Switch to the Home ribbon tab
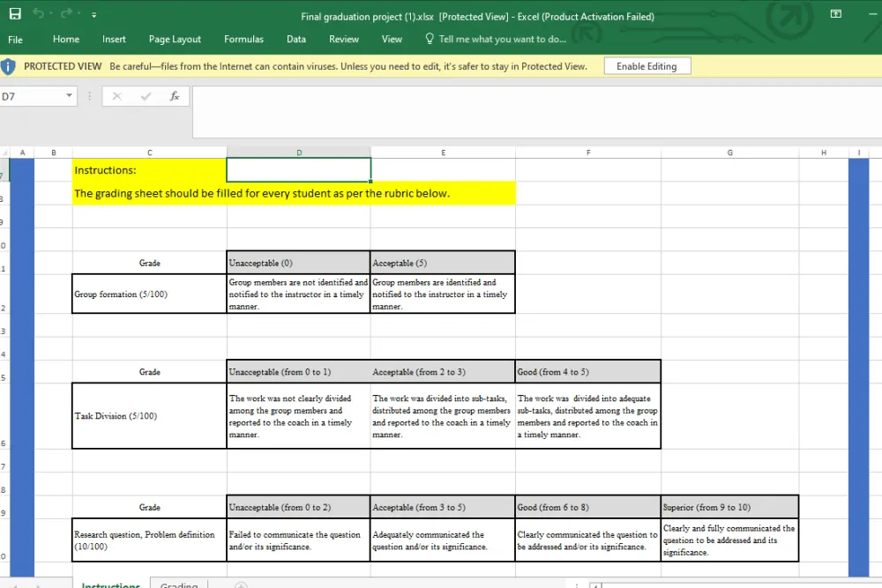The height and width of the screenshot is (588, 882). [66, 39]
